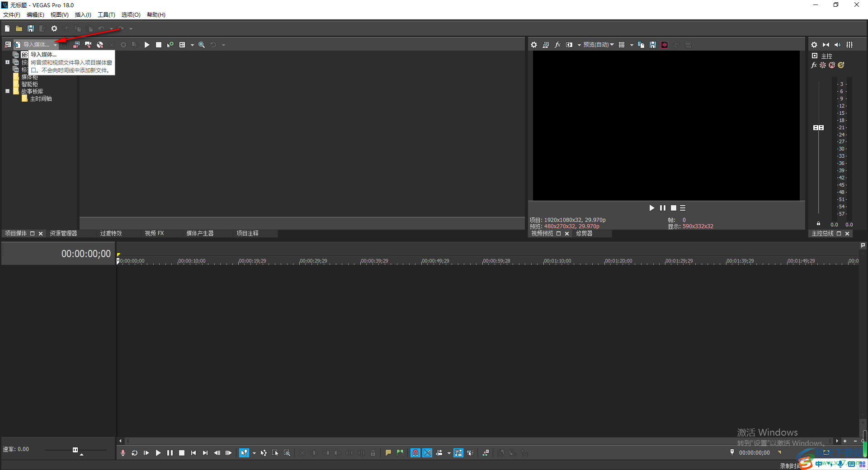Viewport: 868px width, 470px height.
Task: Click the Views icon in Project Media
Action: coord(182,45)
